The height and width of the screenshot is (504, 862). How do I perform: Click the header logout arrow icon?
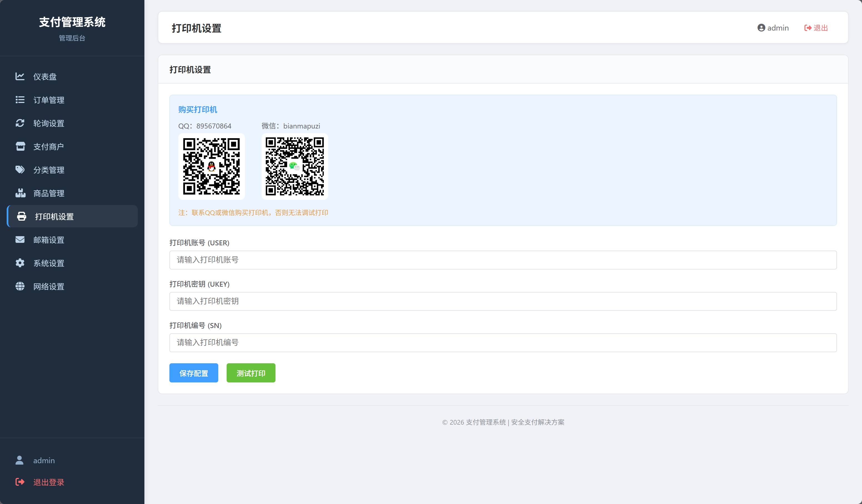(x=808, y=28)
